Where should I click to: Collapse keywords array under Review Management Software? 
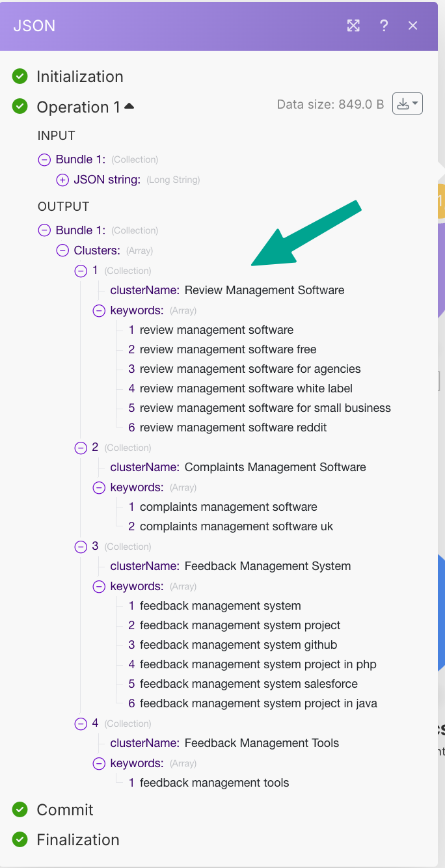click(x=99, y=310)
